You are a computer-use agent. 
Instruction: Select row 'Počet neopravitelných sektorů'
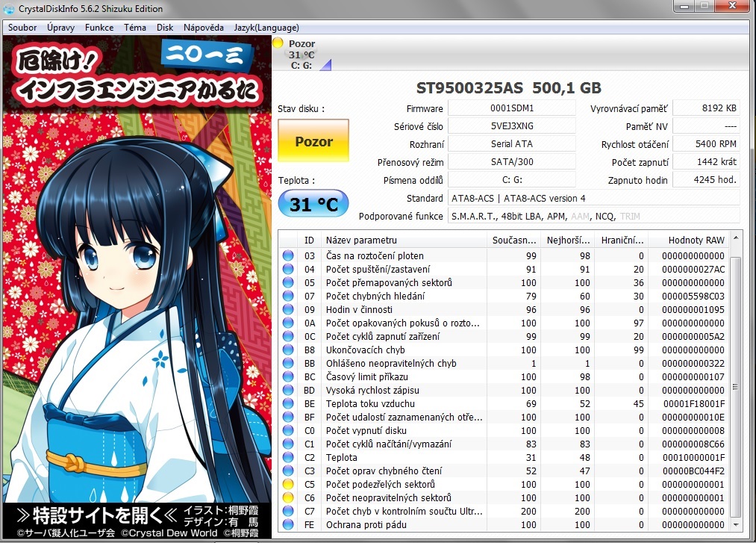pos(504,497)
